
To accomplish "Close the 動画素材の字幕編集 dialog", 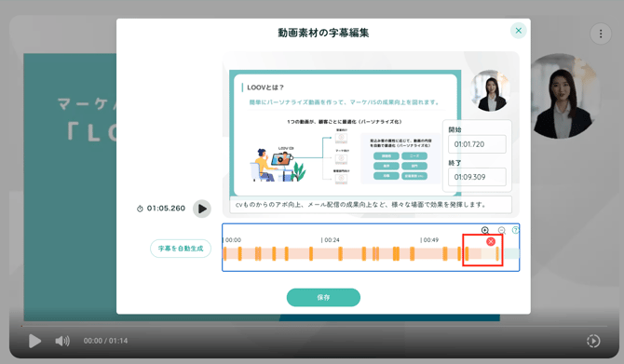I will [x=518, y=31].
